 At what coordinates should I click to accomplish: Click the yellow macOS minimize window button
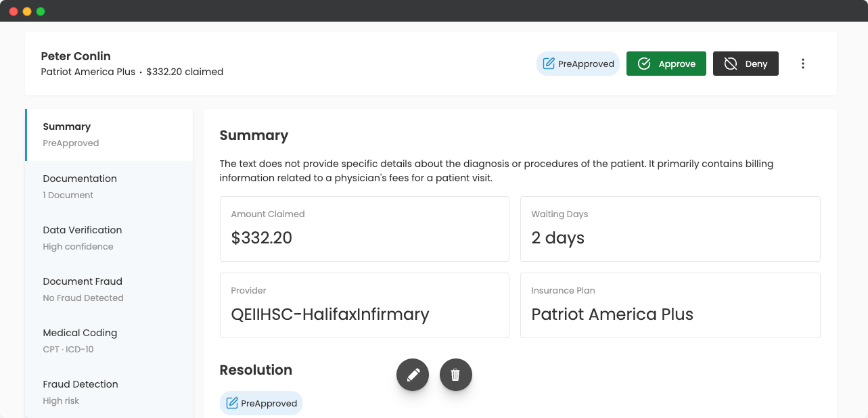point(27,11)
